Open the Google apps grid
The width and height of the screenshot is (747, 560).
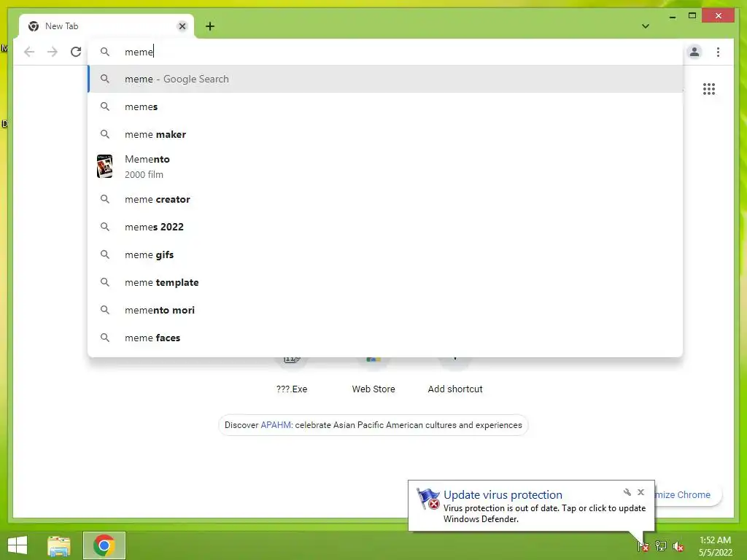[709, 89]
